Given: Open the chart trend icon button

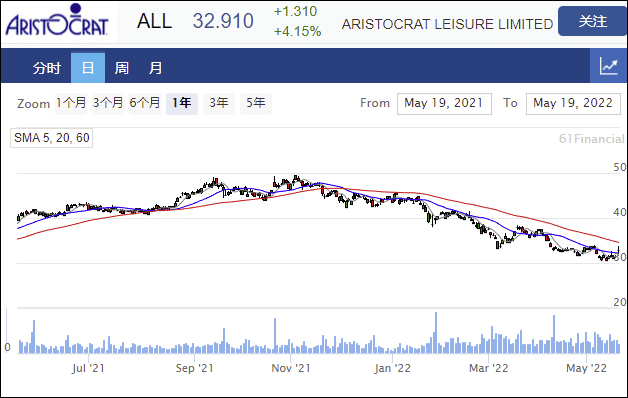Looking at the screenshot, I should coord(608,66).
